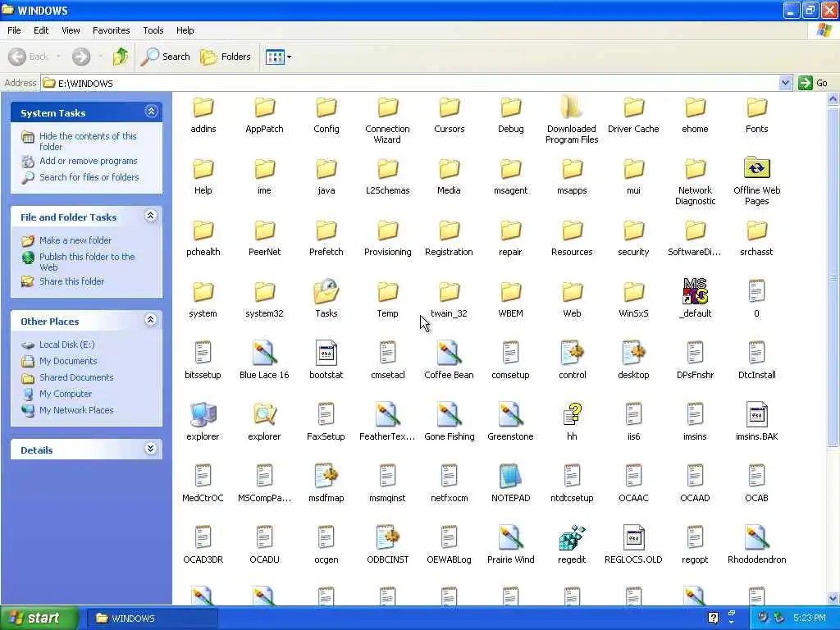Image resolution: width=840 pixels, height=630 pixels.
Task: Open the Tools menu
Action: [x=153, y=30]
